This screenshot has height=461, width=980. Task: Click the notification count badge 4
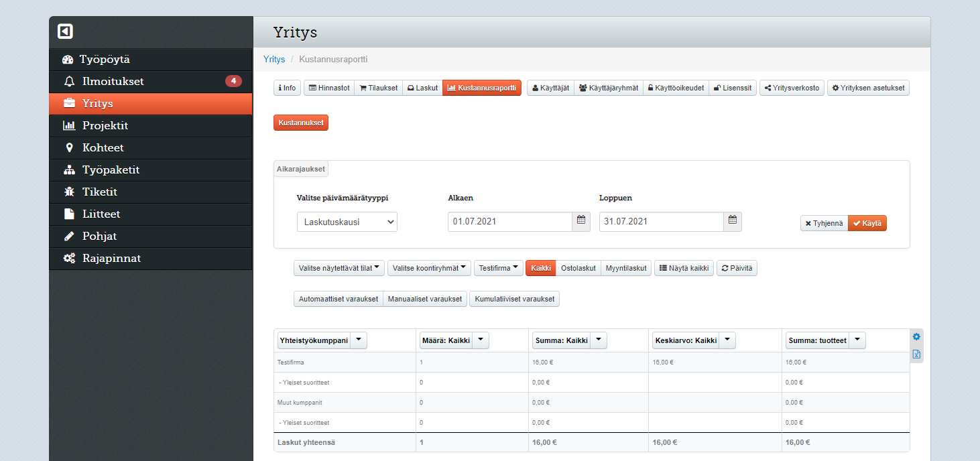[x=233, y=81]
